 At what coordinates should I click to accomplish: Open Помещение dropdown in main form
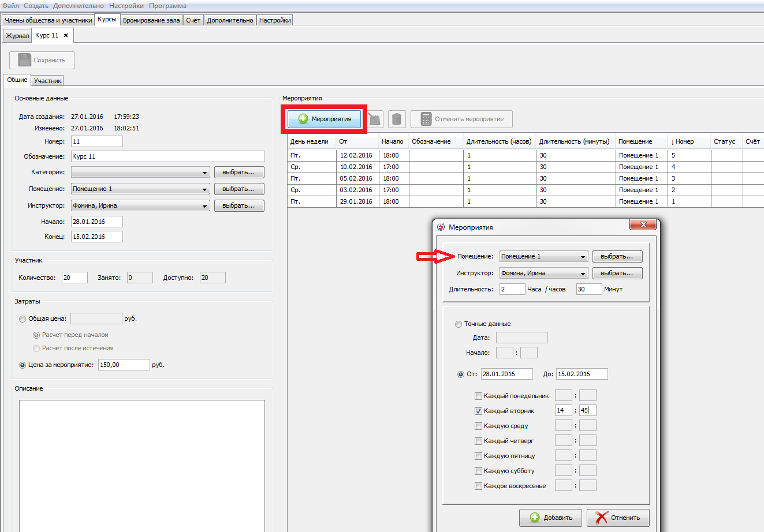pos(140,189)
